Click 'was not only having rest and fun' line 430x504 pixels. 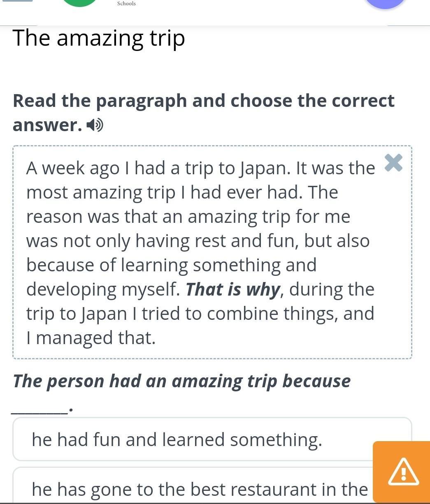[x=198, y=241]
